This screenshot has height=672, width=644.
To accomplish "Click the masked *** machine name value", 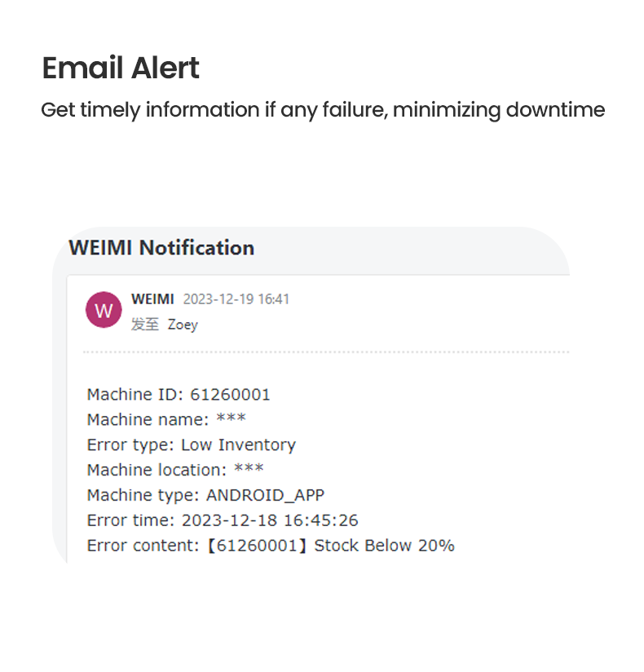I will pyautogui.click(x=231, y=420).
